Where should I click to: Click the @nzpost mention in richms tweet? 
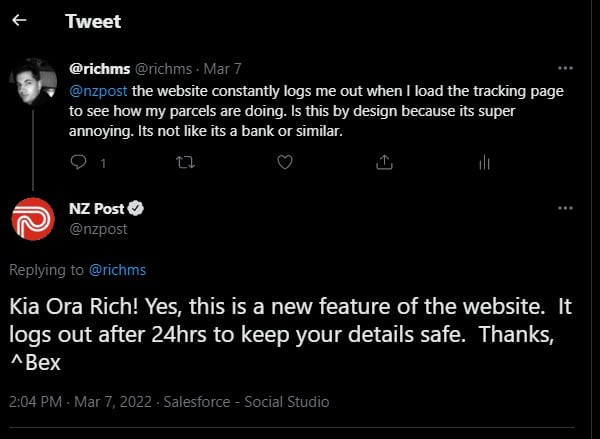[96, 89]
